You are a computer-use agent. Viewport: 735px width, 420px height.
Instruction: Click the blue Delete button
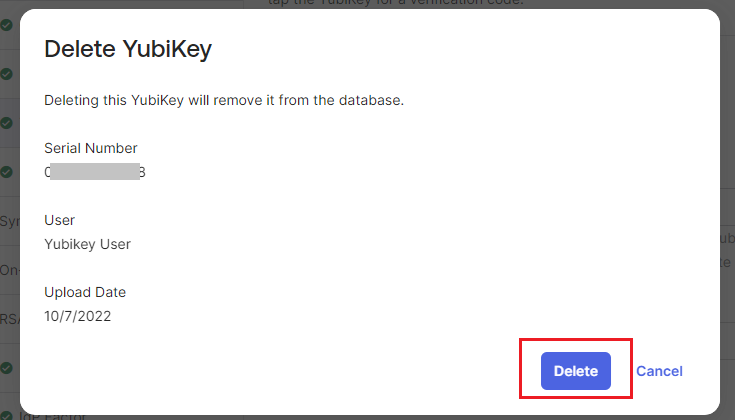[575, 371]
